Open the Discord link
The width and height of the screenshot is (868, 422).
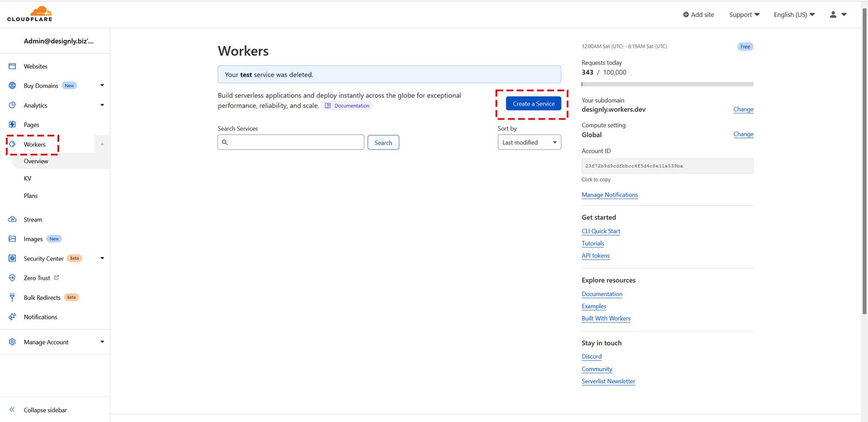(x=592, y=357)
